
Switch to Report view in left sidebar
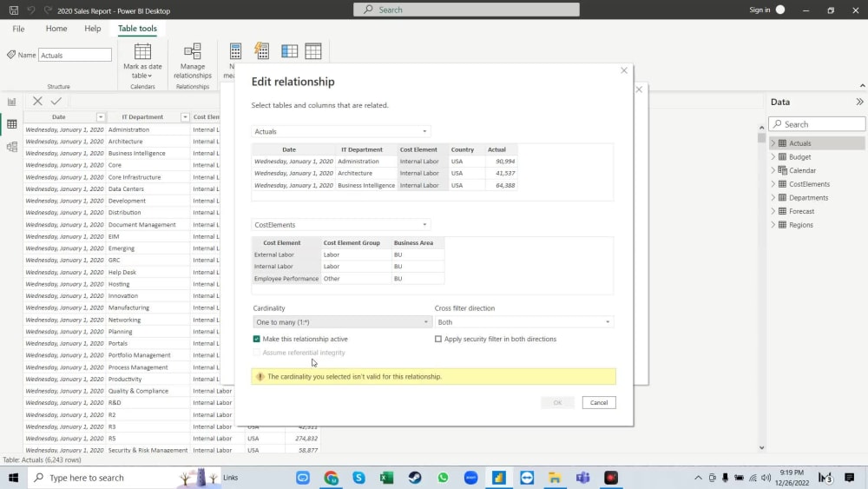click(11, 102)
